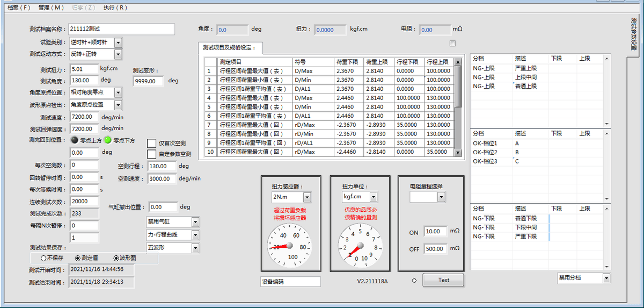
Task: Click the 设备编码 input box
Action: [x=290, y=282]
